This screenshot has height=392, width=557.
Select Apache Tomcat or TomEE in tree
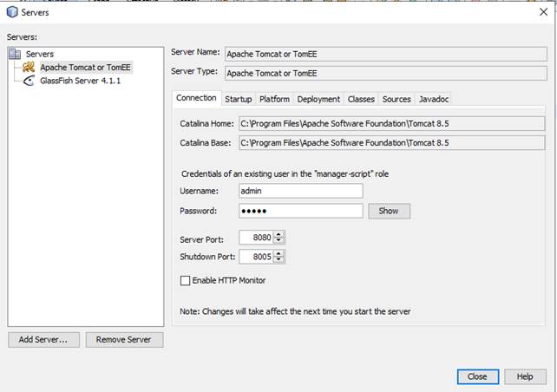[85, 67]
